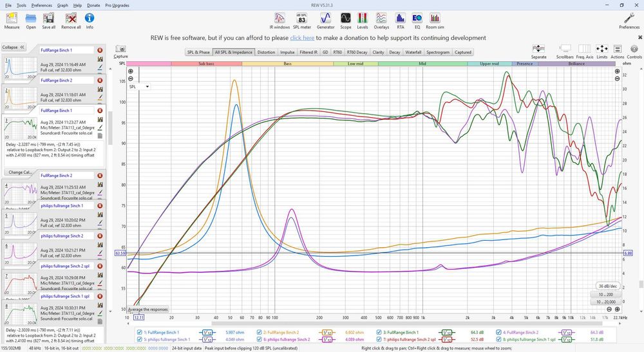644x352 pixels.
Task: Open the SPL meter
Action: pos(302,21)
